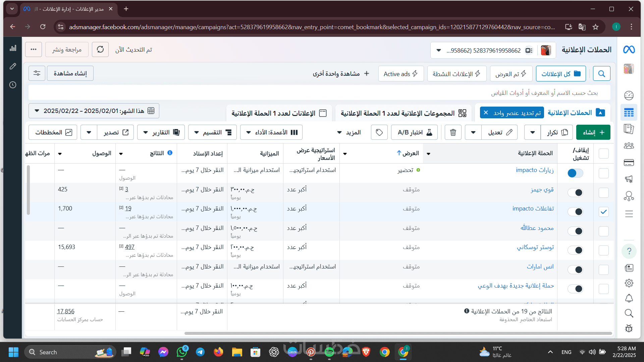Open the توستر توسكاني campaign link
The height and width of the screenshot is (362, 644).
tap(535, 247)
